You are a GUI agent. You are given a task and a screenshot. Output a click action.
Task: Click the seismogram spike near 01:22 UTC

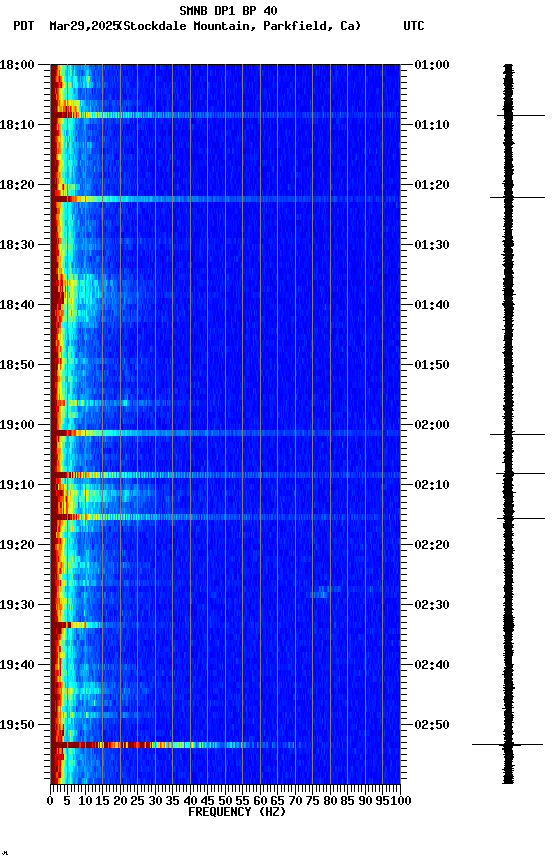[517, 197]
